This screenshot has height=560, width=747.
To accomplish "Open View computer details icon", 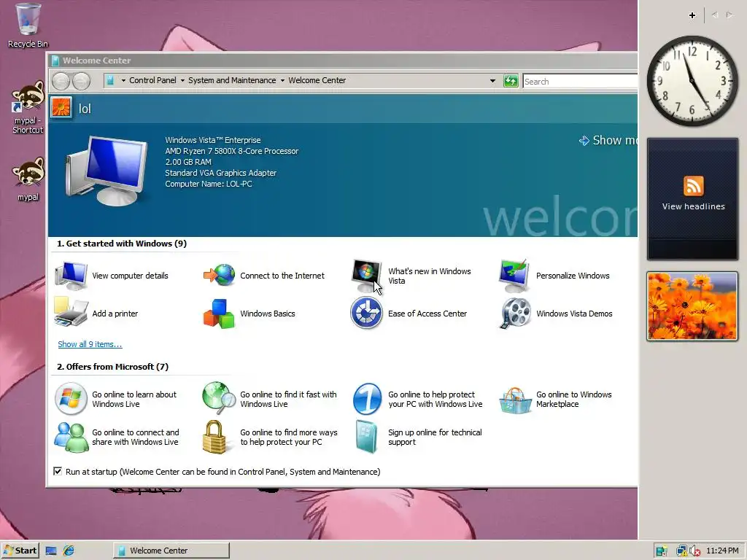I will click(x=71, y=276).
